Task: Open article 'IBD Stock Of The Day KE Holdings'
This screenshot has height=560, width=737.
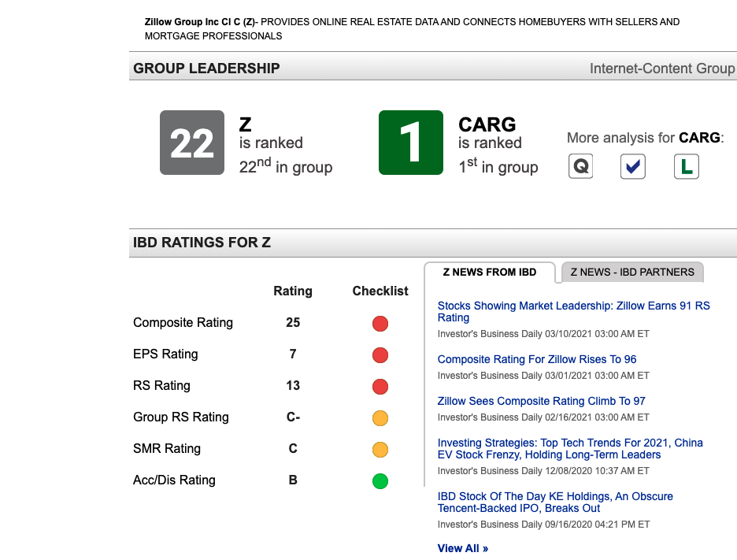Action: point(555,503)
